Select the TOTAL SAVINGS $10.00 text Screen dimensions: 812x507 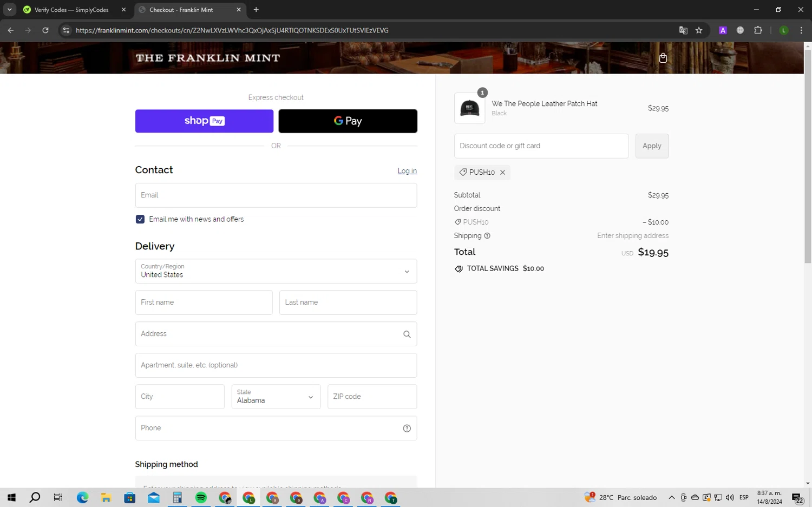pyautogui.click(x=506, y=269)
